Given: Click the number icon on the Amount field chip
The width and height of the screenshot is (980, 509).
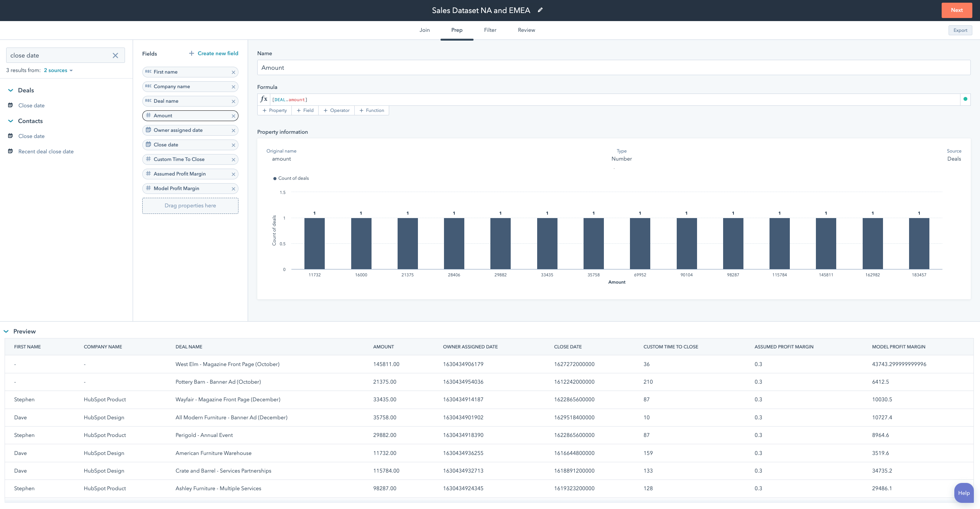Looking at the screenshot, I should [148, 115].
